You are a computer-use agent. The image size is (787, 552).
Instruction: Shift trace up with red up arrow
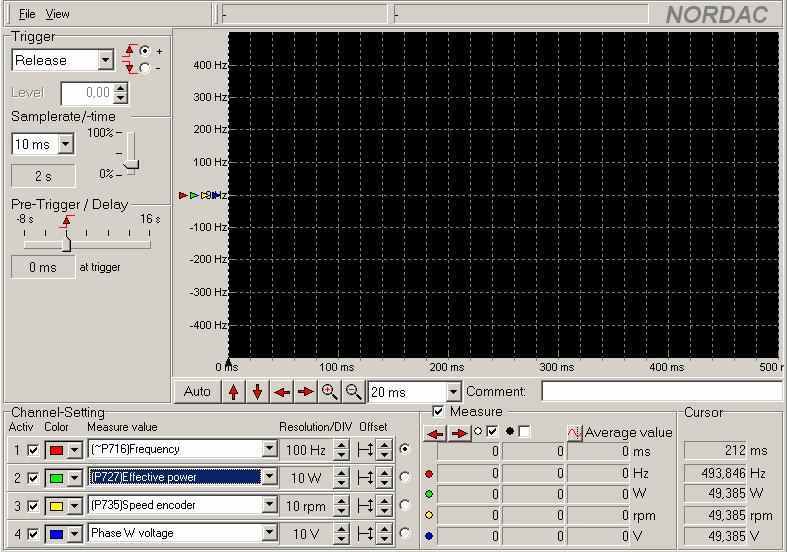(x=233, y=391)
